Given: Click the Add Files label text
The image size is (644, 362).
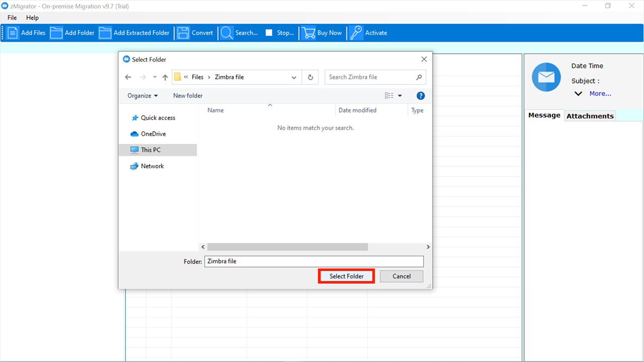Looking at the screenshot, I should pos(33,33).
